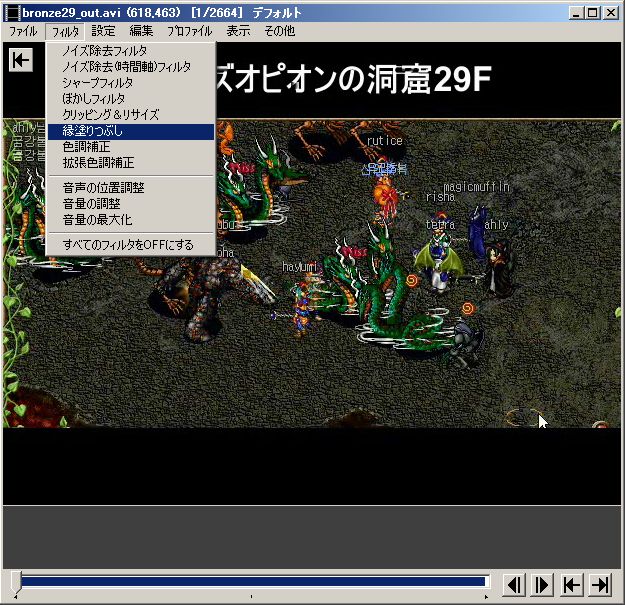Viewport: 625px width, 605px height.
Task: Click the selection start marker under the seek bar
Action: [16, 597]
